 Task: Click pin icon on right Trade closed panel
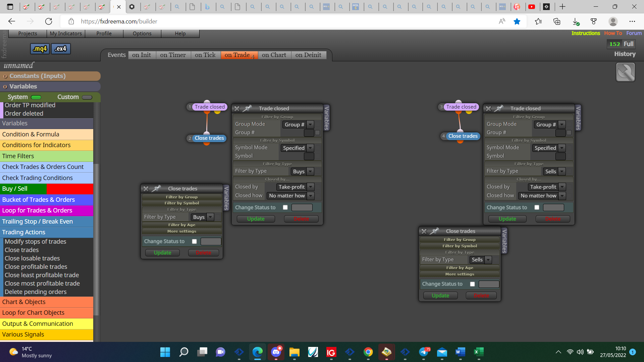coord(499,108)
